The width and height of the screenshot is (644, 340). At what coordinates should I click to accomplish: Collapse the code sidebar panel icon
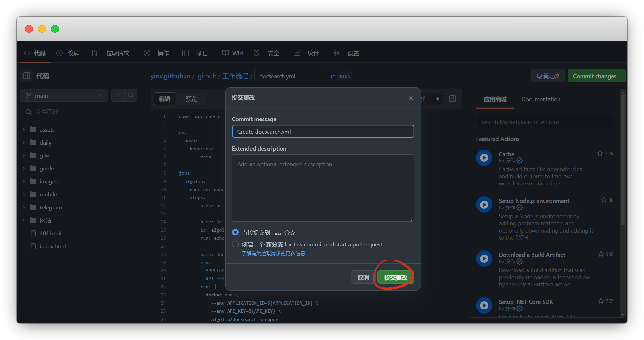click(x=27, y=76)
